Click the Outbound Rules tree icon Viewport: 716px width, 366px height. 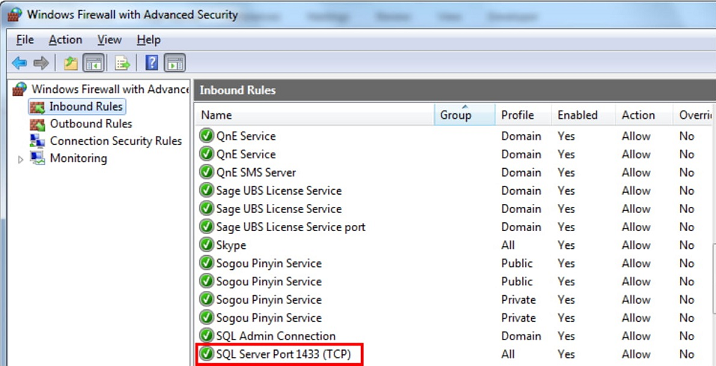click(x=37, y=124)
